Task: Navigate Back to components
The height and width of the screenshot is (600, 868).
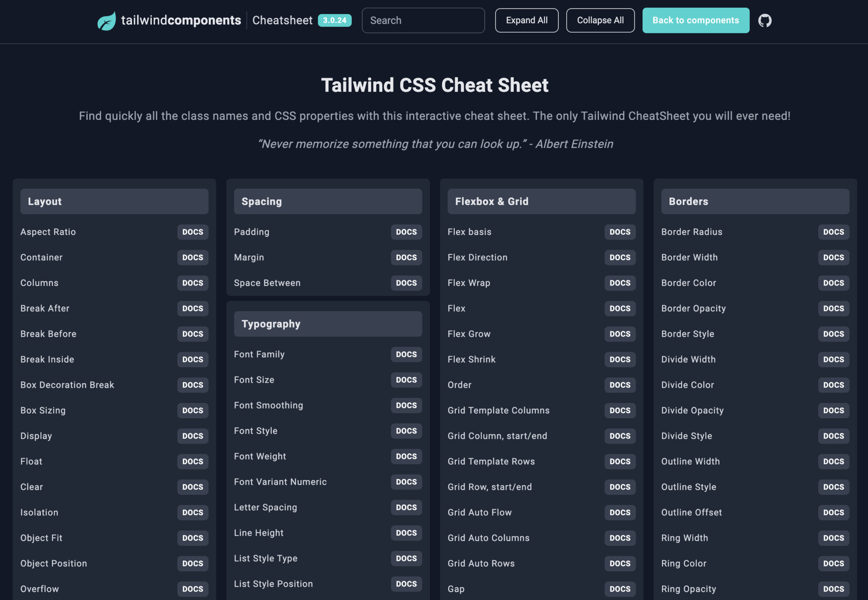Action: tap(696, 20)
